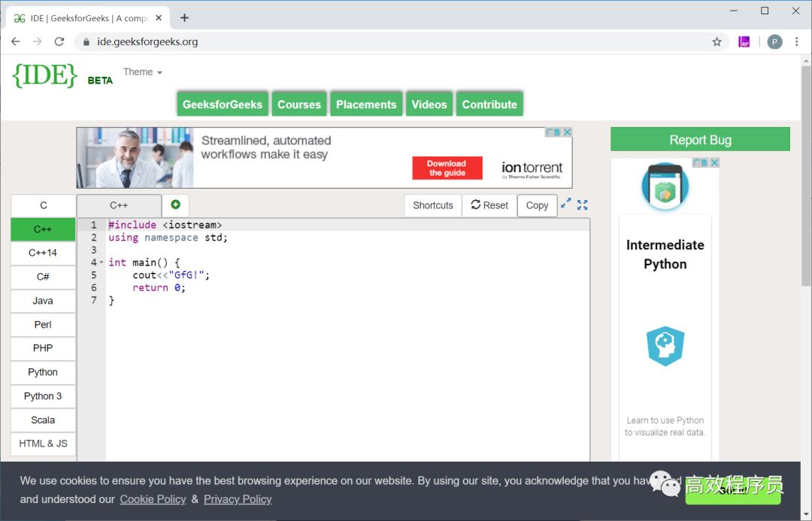Image resolution: width=812 pixels, height=521 pixels.
Task: Go back to the previous page
Action: coord(16,41)
